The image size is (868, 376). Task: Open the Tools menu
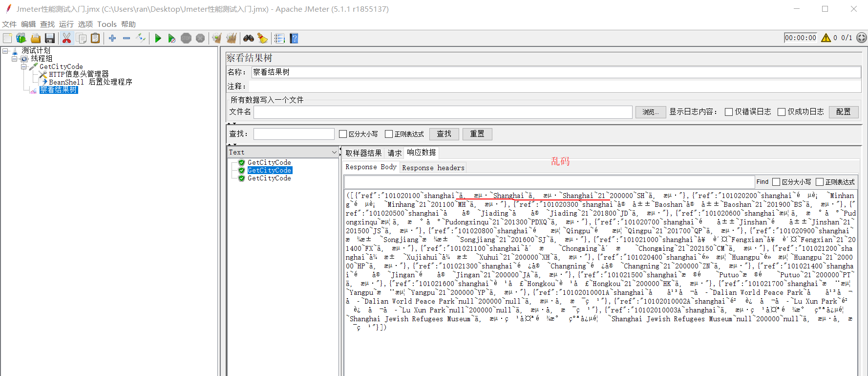click(x=107, y=24)
